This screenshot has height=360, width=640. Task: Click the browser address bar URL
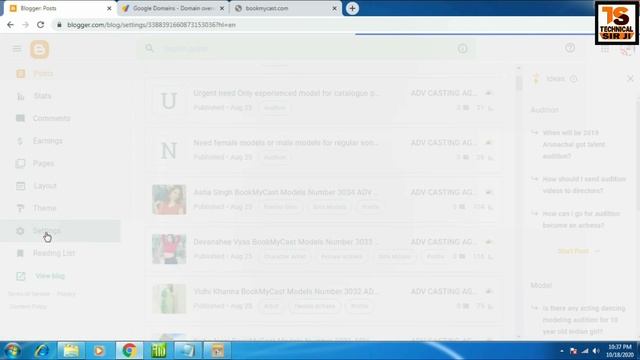pos(151,25)
